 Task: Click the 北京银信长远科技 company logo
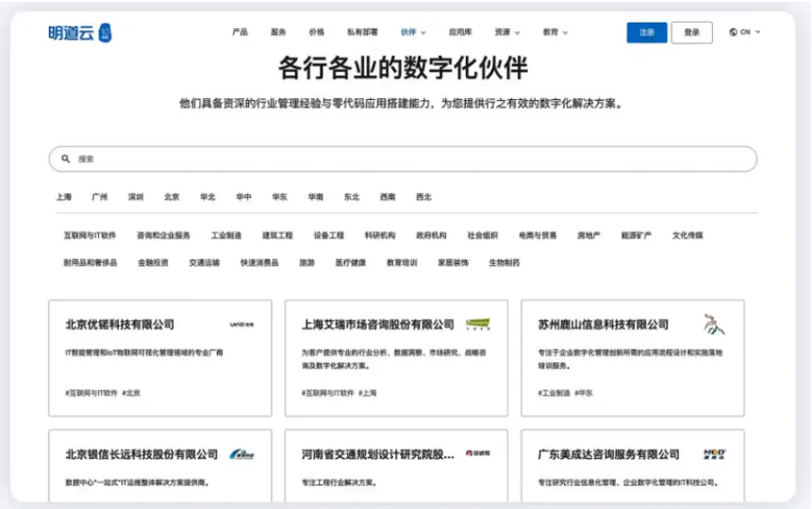[241, 454]
